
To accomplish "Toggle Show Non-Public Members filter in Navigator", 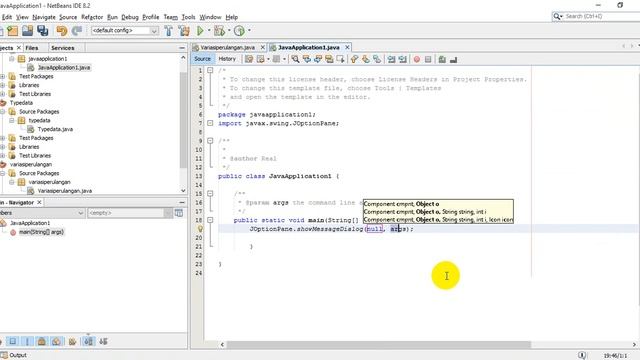I will click(x=42, y=341).
